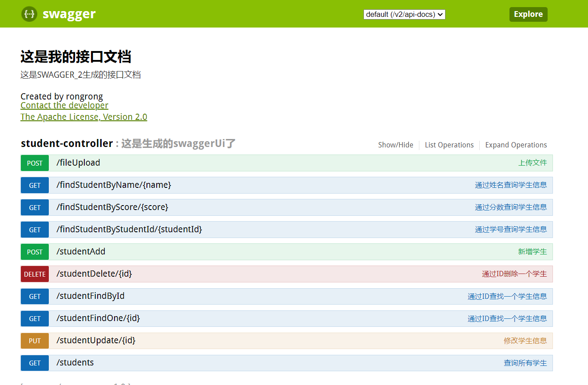Screen dimensions: 588x385
Task: Click the GET badge on /findStudentByScore/{score}
Action: tap(35, 207)
